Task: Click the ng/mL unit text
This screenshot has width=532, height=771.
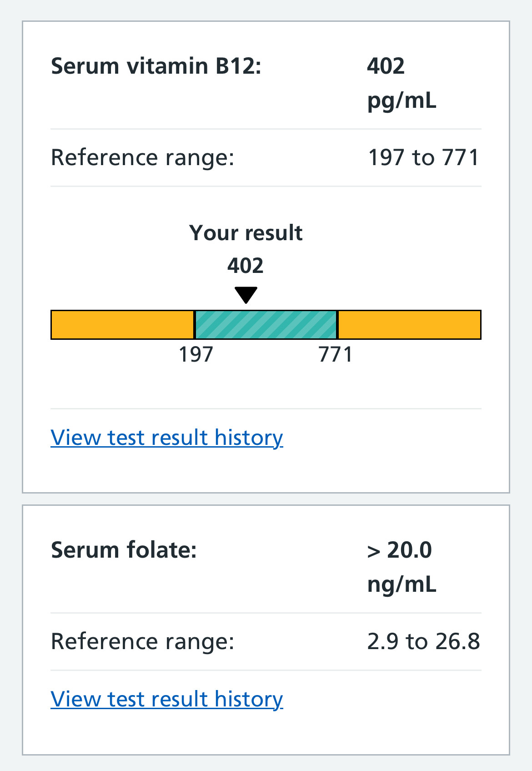Action: tap(402, 585)
